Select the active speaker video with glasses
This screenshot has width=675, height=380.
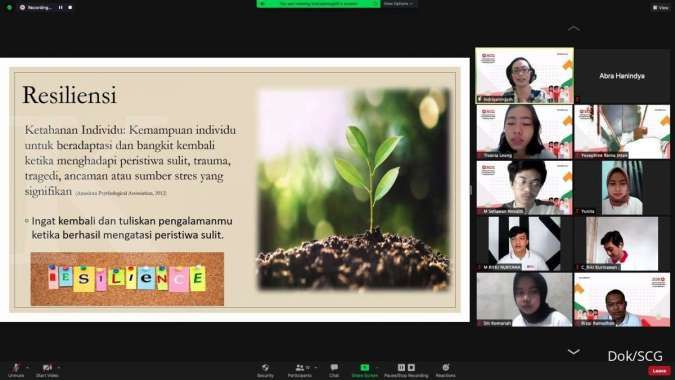point(524,75)
